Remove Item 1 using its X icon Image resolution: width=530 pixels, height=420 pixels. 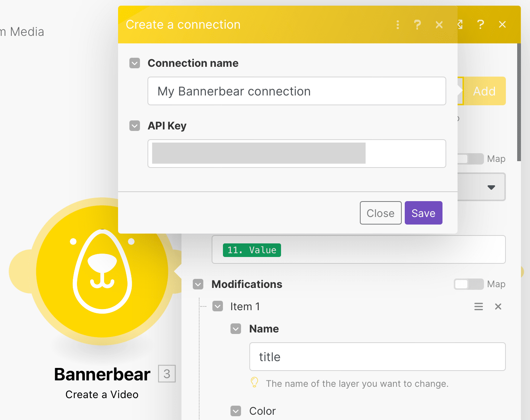(498, 306)
